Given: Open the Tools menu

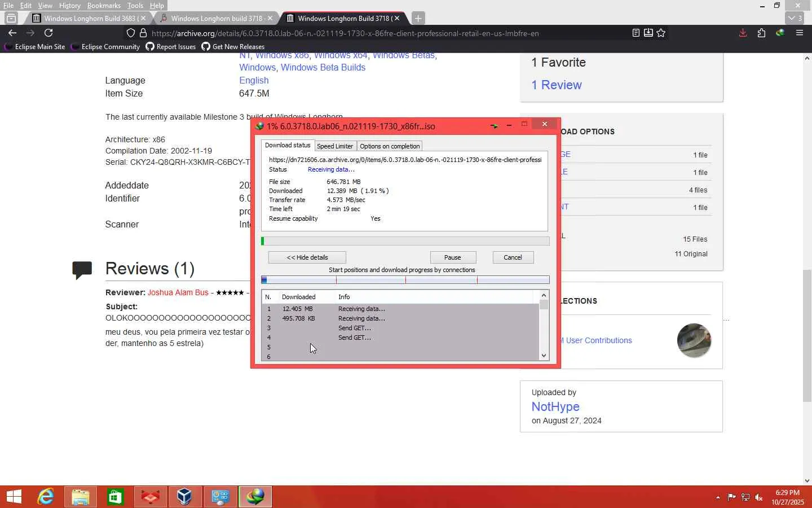Looking at the screenshot, I should click(135, 6).
